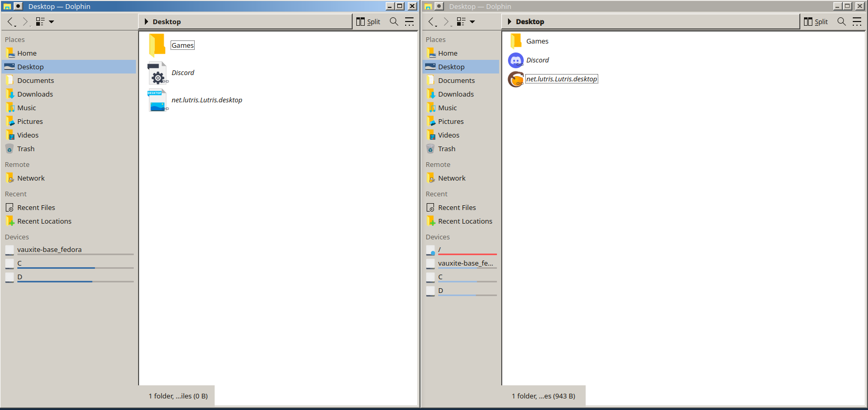Open Recent Files in right window
The image size is (868, 410).
(461, 207)
